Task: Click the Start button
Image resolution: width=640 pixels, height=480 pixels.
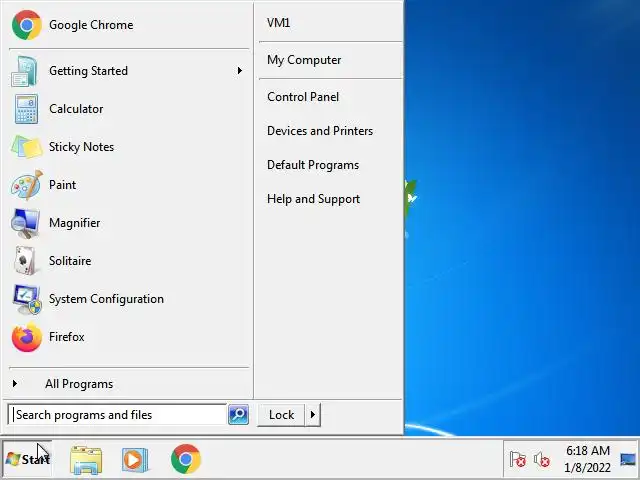Action: coord(28,459)
